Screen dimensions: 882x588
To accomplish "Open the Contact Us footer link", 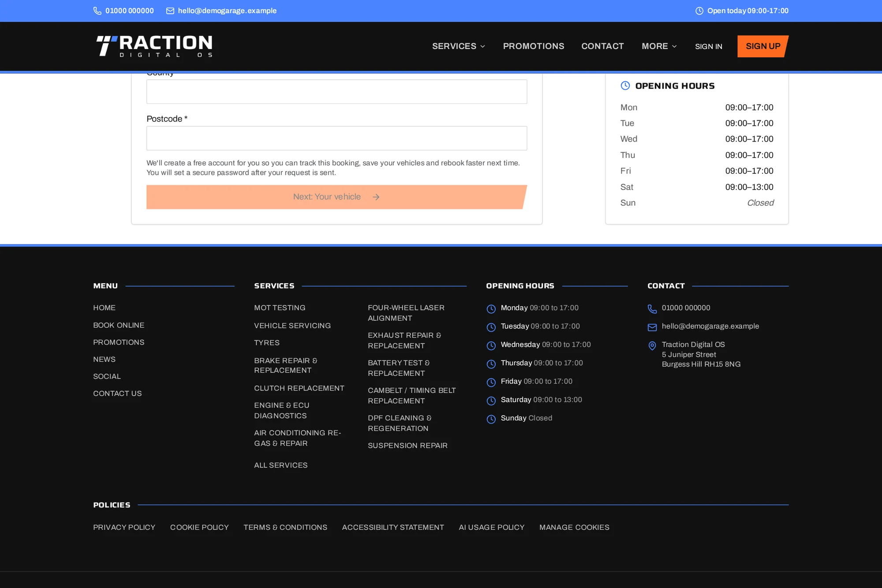I will click(117, 393).
